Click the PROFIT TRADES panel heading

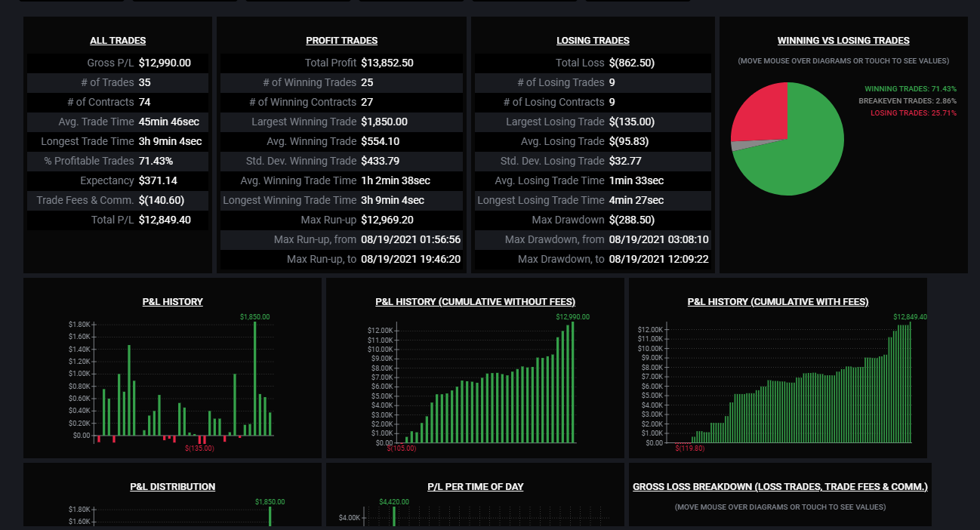342,41
